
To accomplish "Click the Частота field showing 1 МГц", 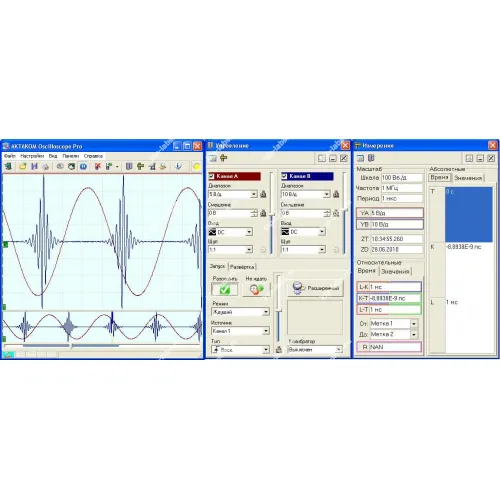I will click(x=402, y=188).
